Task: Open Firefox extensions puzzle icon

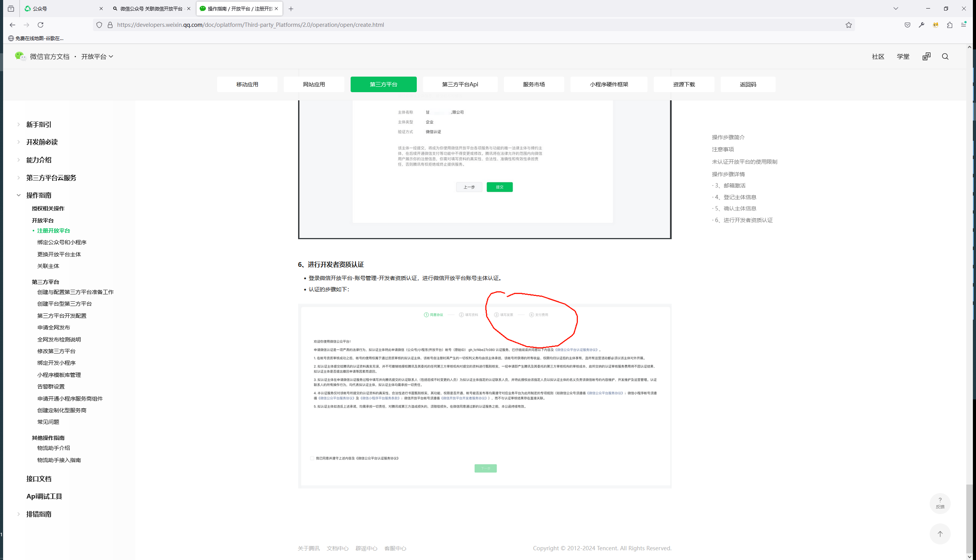Action: point(950,25)
